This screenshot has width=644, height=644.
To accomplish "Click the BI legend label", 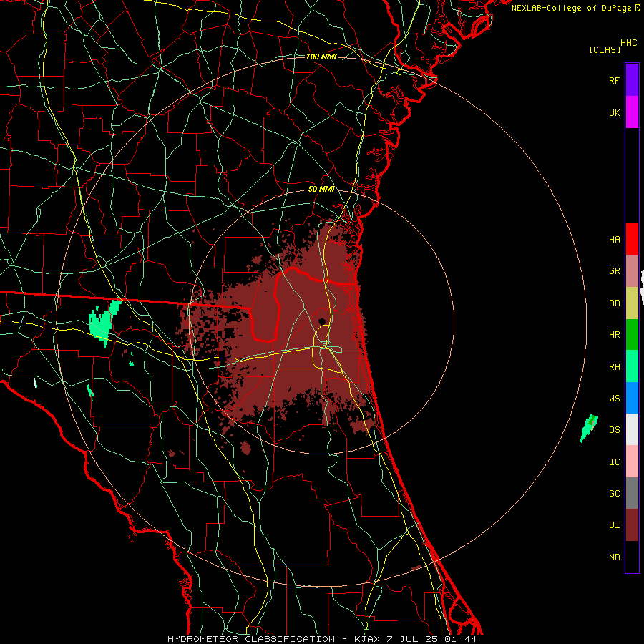I will pyautogui.click(x=615, y=525).
